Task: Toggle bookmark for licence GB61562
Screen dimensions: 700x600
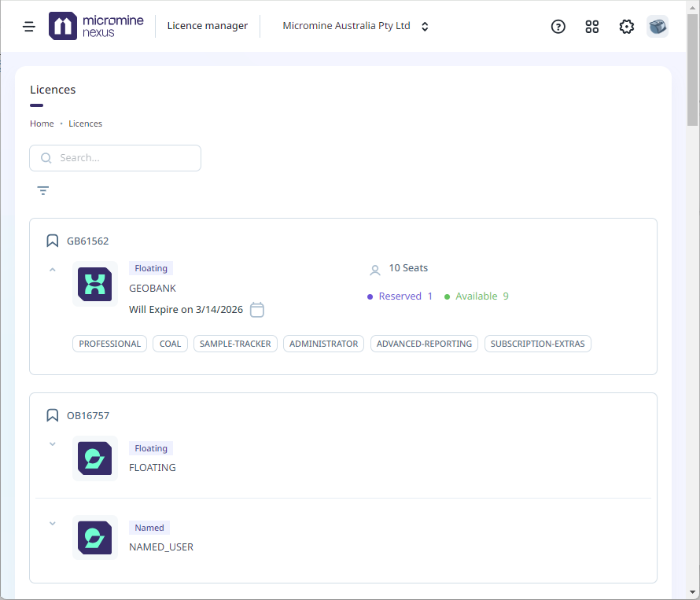Action: point(53,241)
